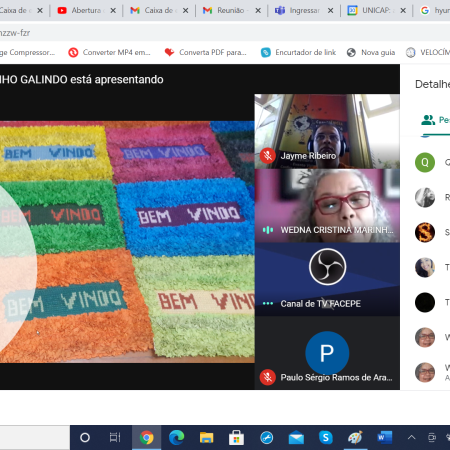Select Paulo Sérgio Ramos tile
The height and width of the screenshot is (450, 450).
327,353
